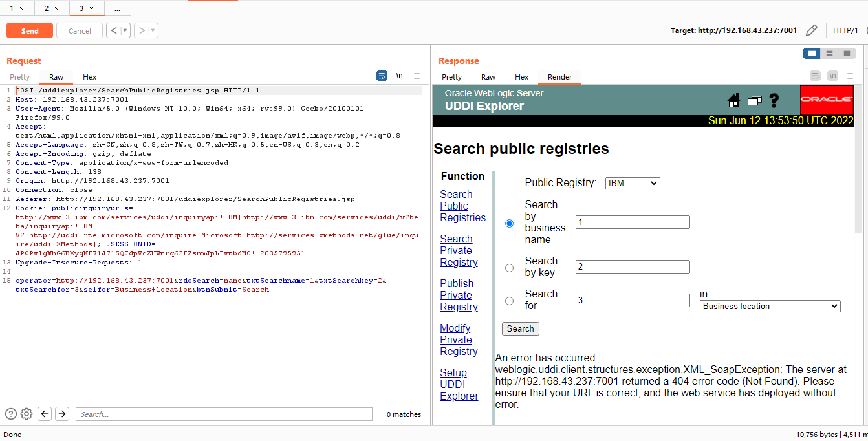Image resolution: width=868 pixels, height=441 pixels.
Task: Toggle \n non-printable chars in Response panel
Action: (x=833, y=76)
